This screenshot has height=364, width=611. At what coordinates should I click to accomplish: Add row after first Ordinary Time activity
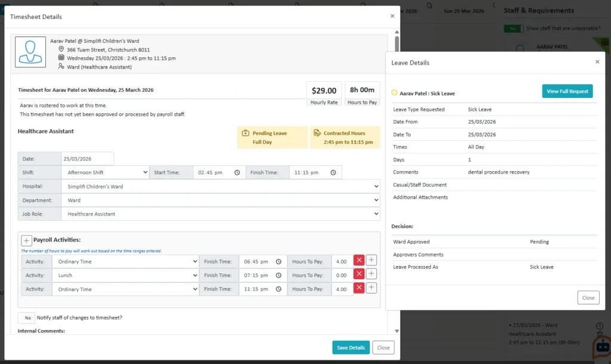[371, 260]
